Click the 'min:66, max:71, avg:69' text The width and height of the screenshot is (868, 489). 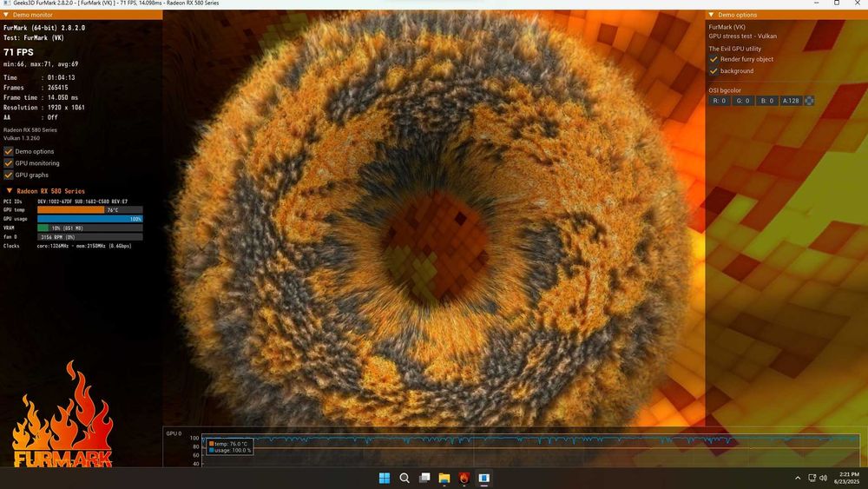coord(41,64)
